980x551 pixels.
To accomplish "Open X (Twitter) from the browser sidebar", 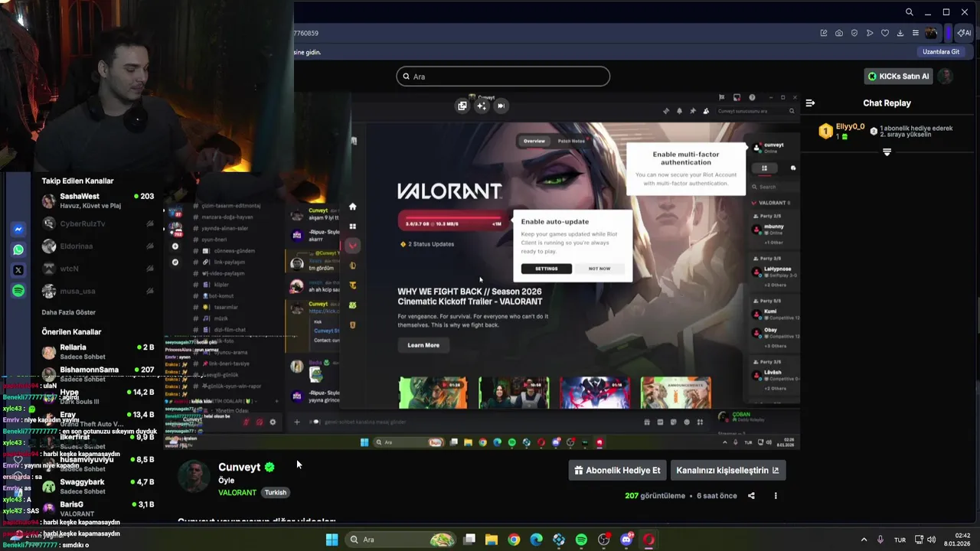I will pos(18,270).
